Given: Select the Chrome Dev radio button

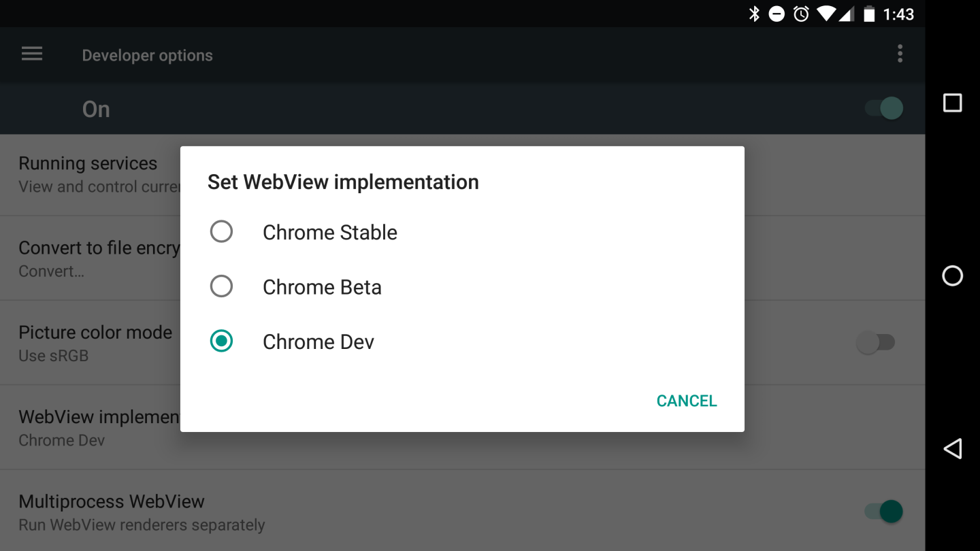Looking at the screenshot, I should [221, 341].
